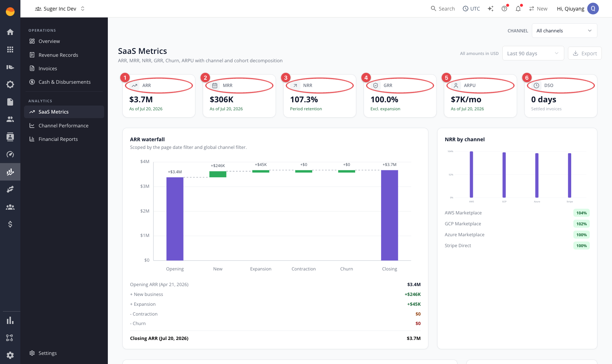The width and height of the screenshot is (612, 364).
Task: Open Channel Performance
Action: (x=64, y=126)
